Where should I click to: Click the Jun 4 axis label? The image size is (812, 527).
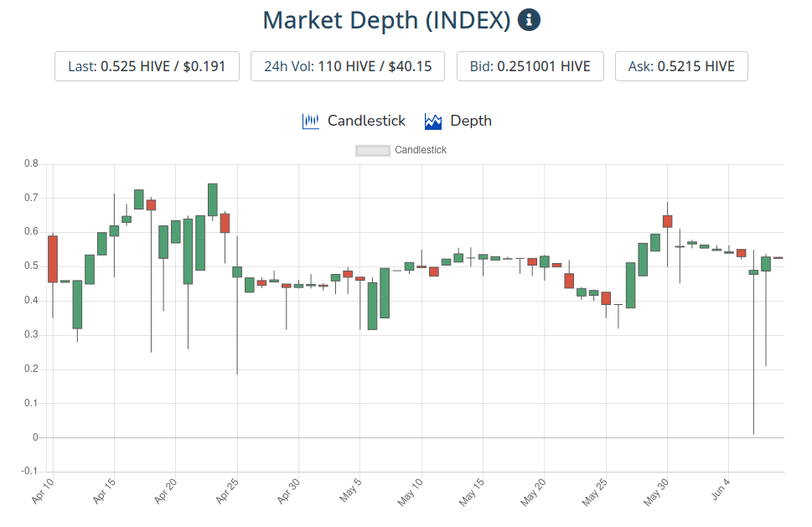tap(721, 490)
